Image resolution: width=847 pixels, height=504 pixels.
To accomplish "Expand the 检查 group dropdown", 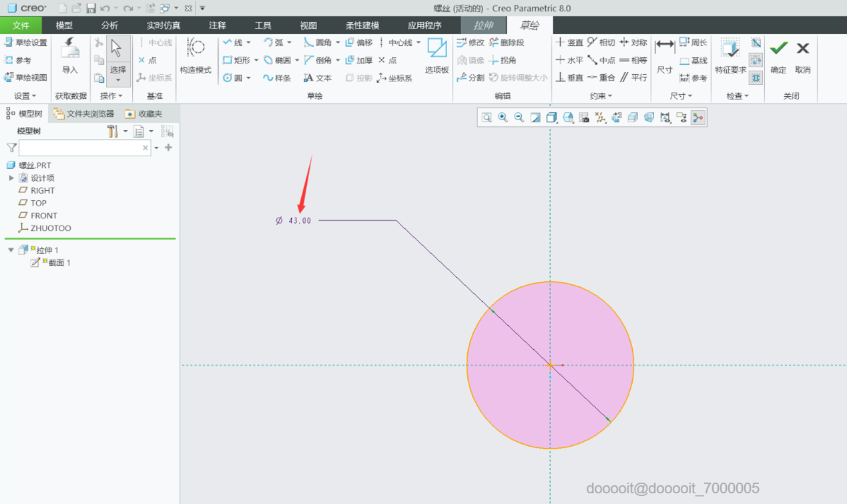I will point(737,96).
